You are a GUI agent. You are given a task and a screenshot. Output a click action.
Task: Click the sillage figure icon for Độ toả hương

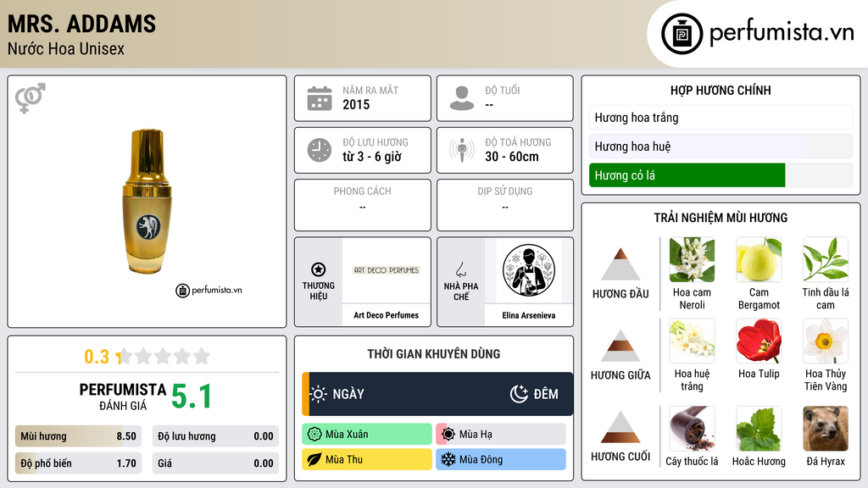462,150
